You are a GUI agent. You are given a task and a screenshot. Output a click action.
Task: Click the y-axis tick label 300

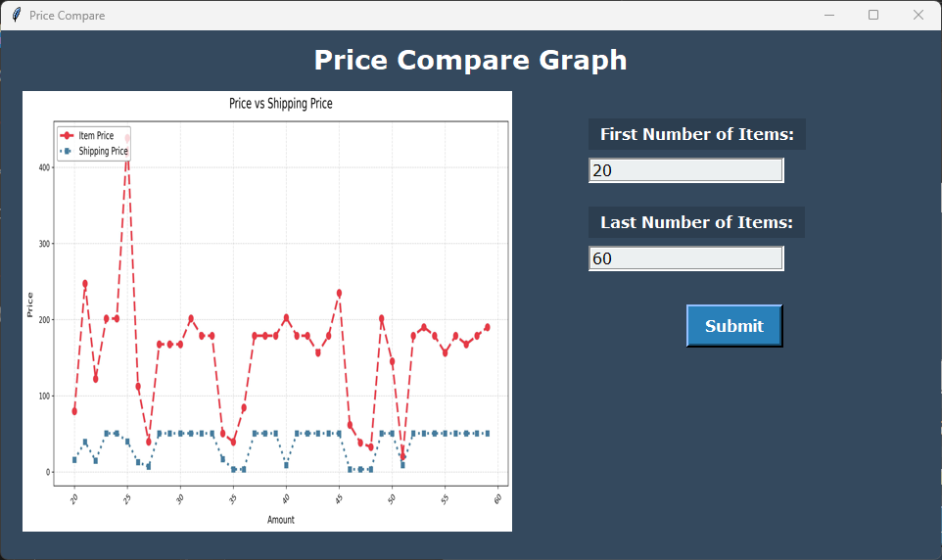44,244
